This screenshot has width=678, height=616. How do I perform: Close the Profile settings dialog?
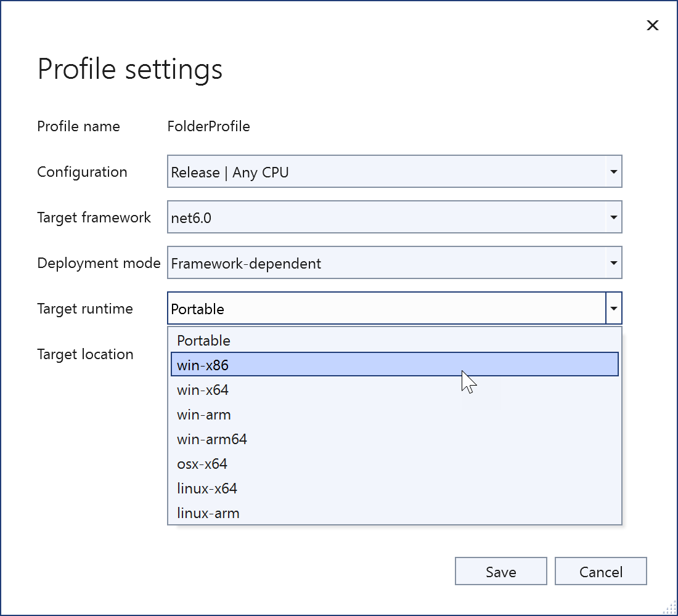tap(652, 25)
